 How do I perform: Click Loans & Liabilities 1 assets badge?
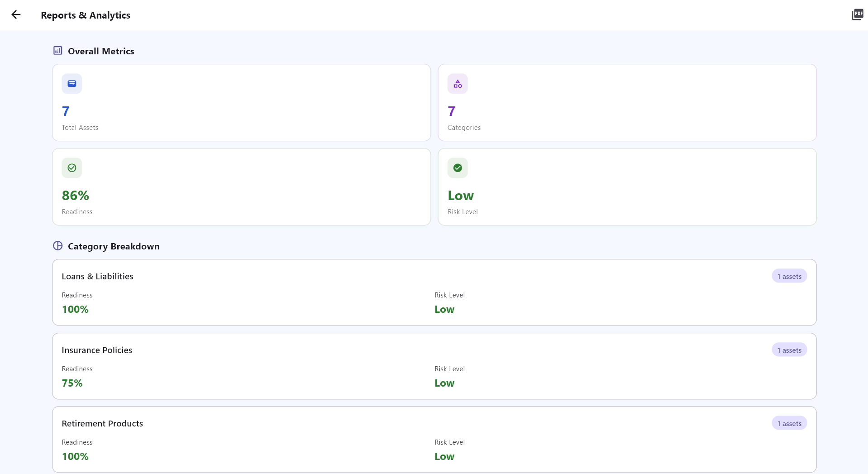(x=789, y=276)
